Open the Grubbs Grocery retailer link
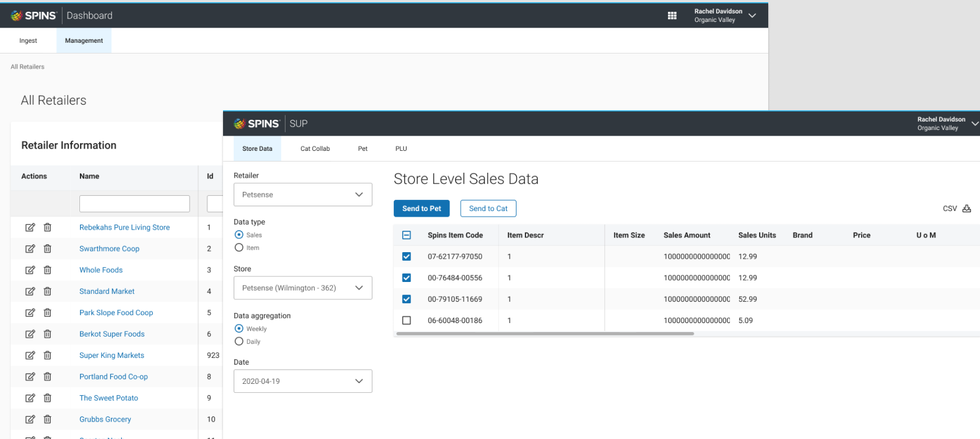This screenshot has width=980, height=439. pyautogui.click(x=105, y=419)
